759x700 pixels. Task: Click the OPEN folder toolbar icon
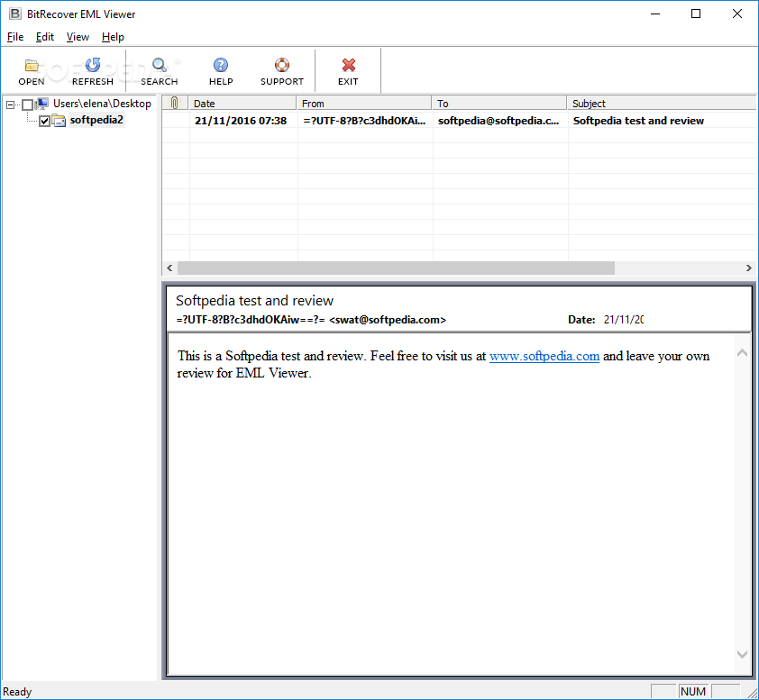point(32,65)
